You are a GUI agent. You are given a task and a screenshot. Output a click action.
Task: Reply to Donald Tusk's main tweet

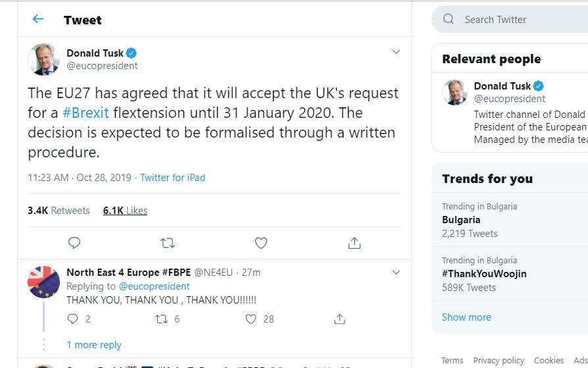pyautogui.click(x=74, y=243)
